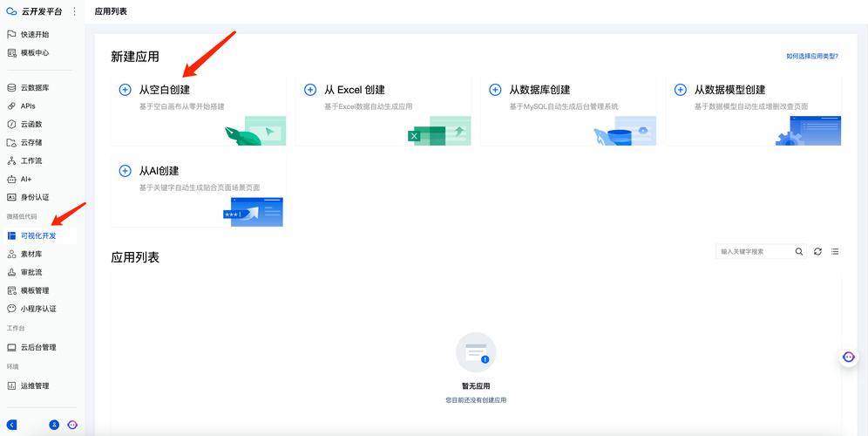This screenshot has height=436, width=868.
Task: Open 模板中心 from the sidebar
Action: point(34,52)
